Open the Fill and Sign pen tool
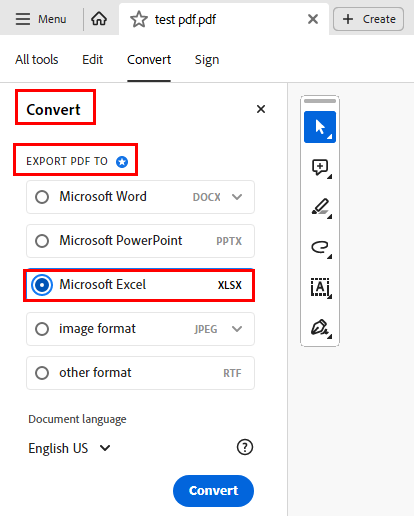This screenshot has width=414, height=516. pyautogui.click(x=320, y=328)
